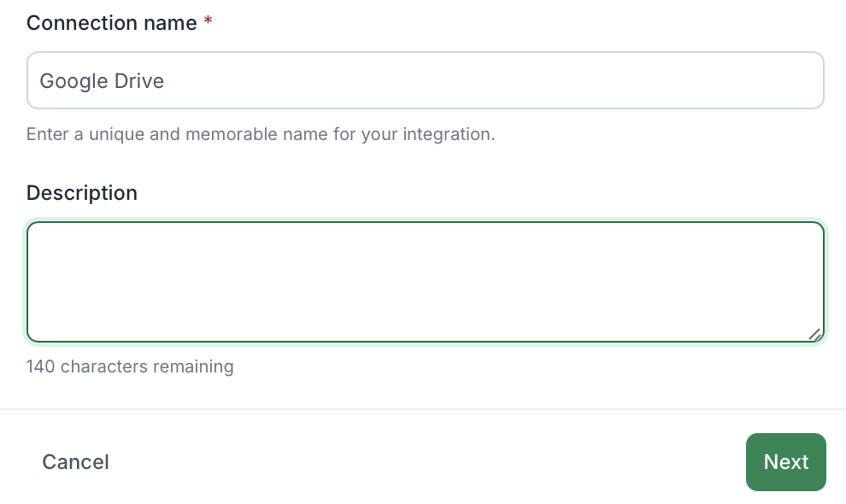
Task: Click the word "memorable" in the hint
Action: click(219, 134)
